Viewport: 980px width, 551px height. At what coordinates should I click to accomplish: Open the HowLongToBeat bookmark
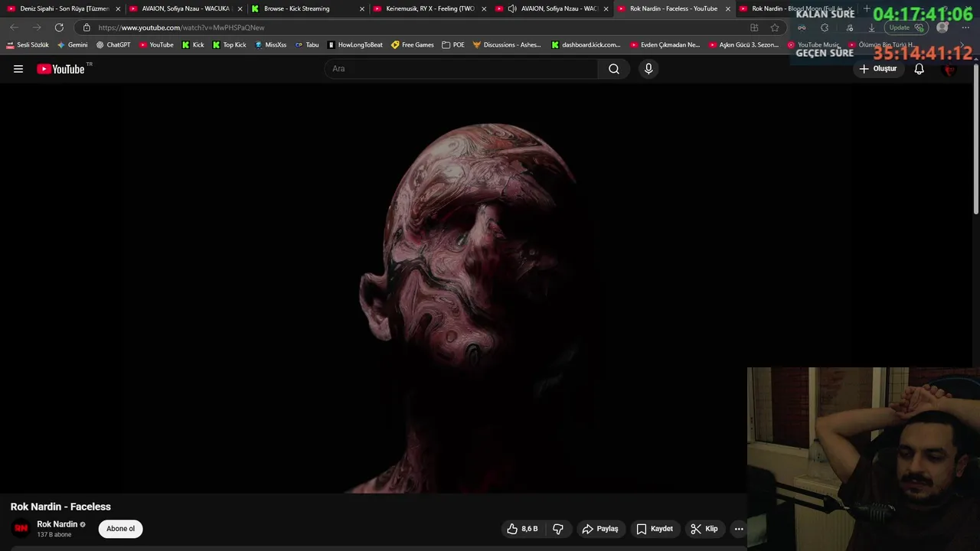coord(354,45)
